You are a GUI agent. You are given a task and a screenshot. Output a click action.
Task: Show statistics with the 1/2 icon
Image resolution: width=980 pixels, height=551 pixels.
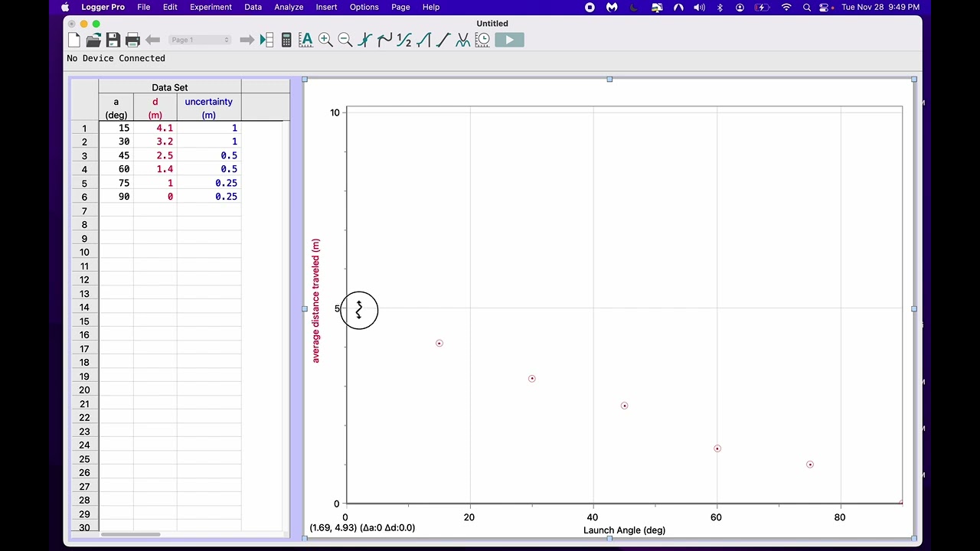(404, 40)
